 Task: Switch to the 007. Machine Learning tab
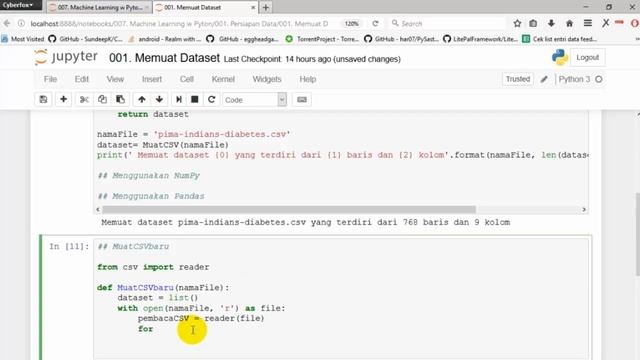click(x=99, y=7)
